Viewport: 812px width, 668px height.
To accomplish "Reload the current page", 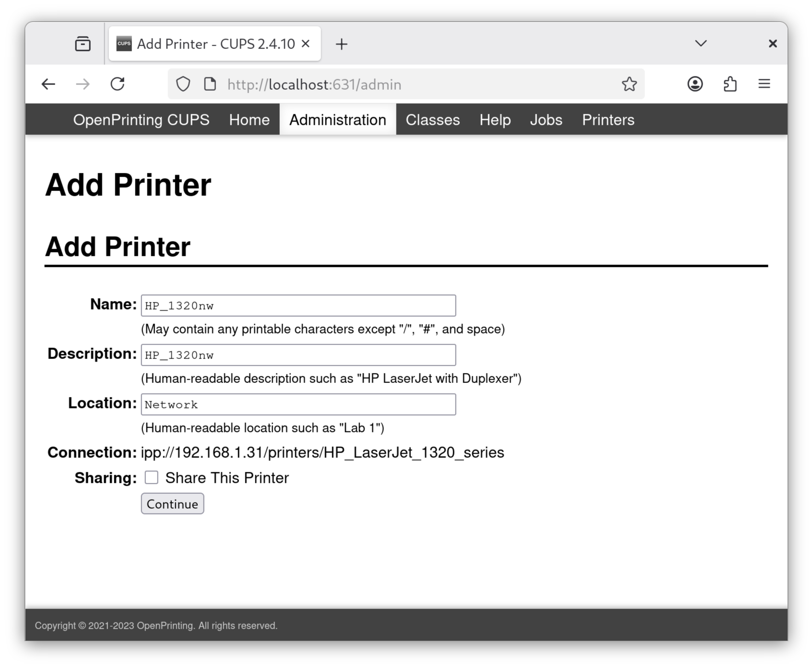I will pos(118,84).
